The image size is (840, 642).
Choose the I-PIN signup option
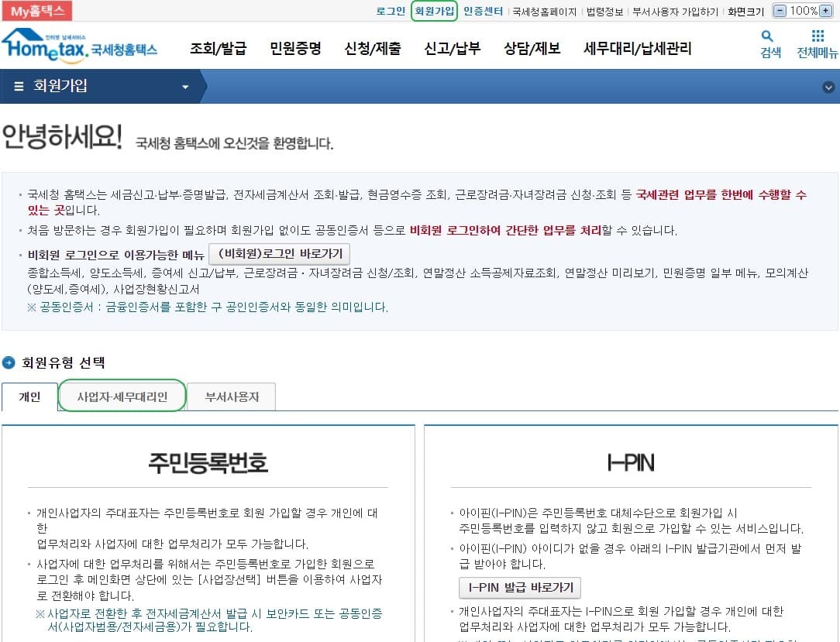coord(631,462)
